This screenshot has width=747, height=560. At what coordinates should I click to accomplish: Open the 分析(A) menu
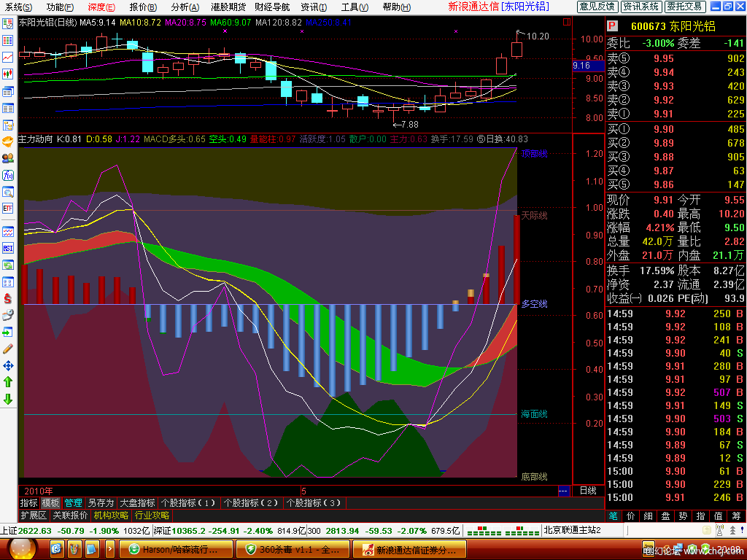click(x=185, y=7)
